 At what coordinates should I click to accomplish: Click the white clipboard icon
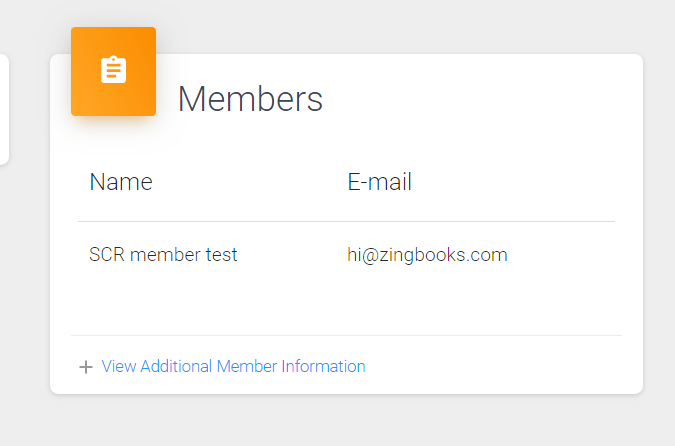pyautogui.click(x=113, y=69)
